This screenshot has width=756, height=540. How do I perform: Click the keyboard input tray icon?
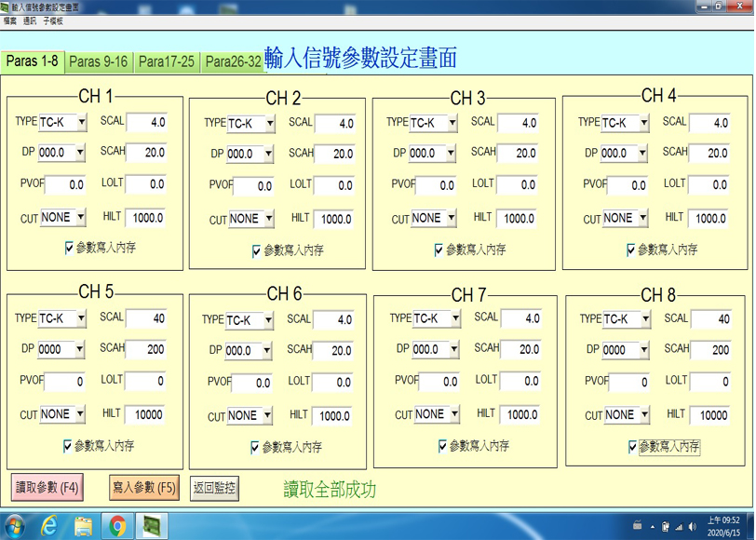point(637,525)
